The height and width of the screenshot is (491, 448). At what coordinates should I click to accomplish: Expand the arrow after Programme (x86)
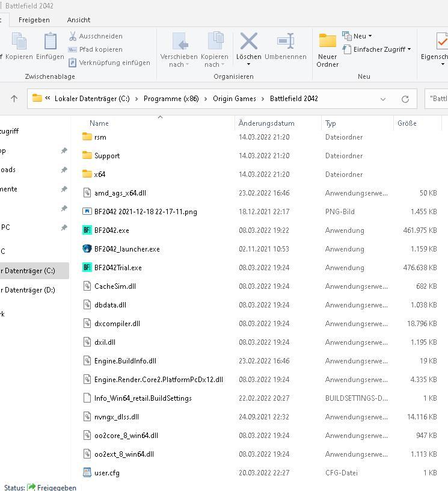(x=206, y=99)
